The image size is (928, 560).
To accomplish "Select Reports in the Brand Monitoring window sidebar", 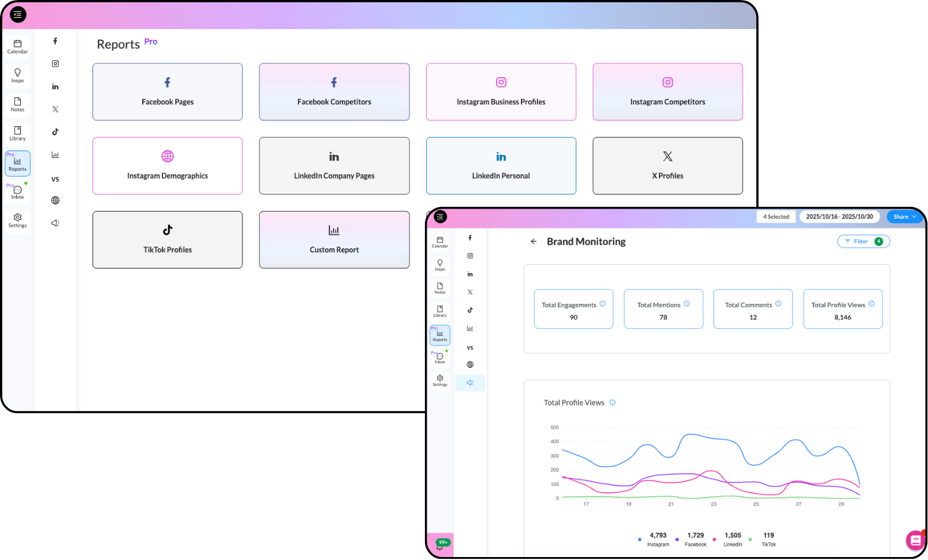I will [440, 335].
